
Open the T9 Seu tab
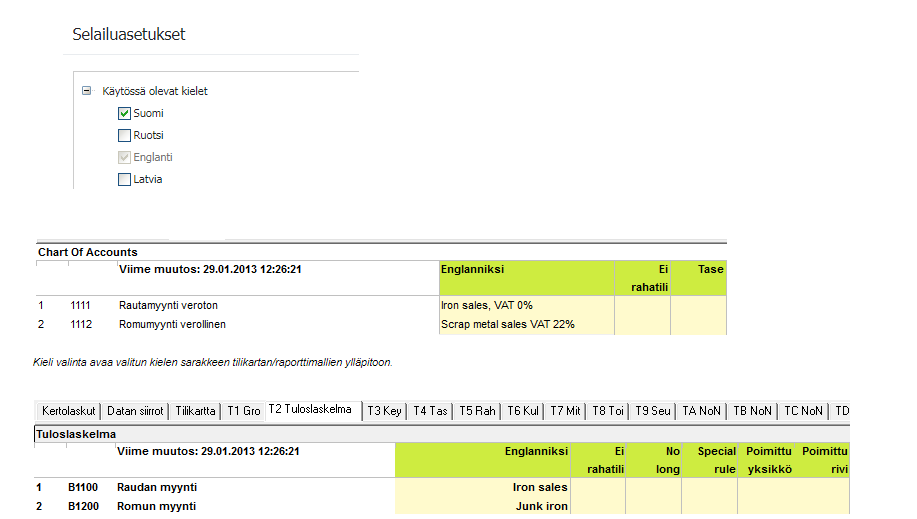[x=653, y=411]
